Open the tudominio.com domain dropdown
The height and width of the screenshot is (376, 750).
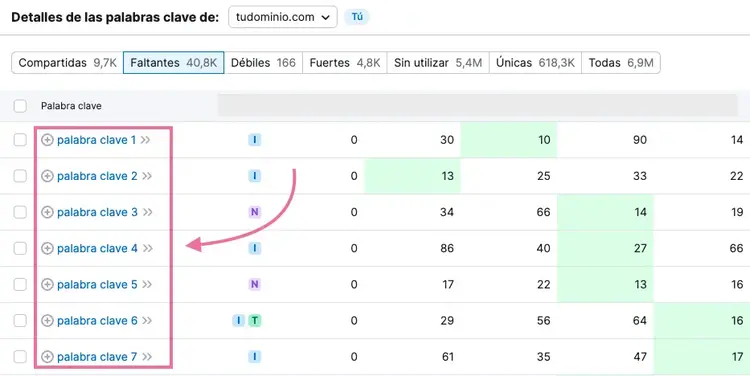coord(283,17)
